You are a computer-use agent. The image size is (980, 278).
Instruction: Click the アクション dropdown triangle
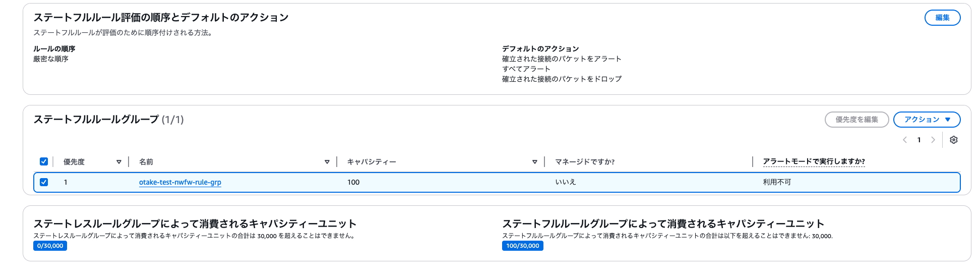pos(948,120)
